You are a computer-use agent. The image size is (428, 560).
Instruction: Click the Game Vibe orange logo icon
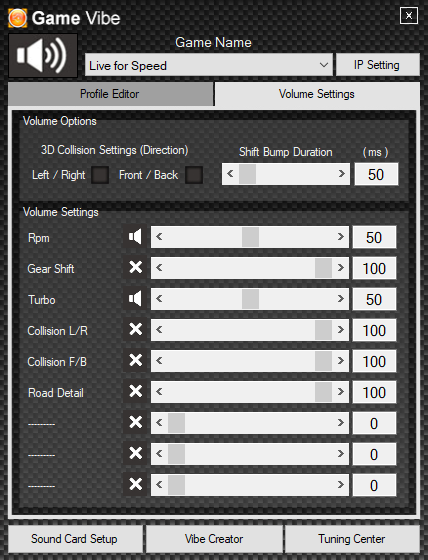[17, 18]
